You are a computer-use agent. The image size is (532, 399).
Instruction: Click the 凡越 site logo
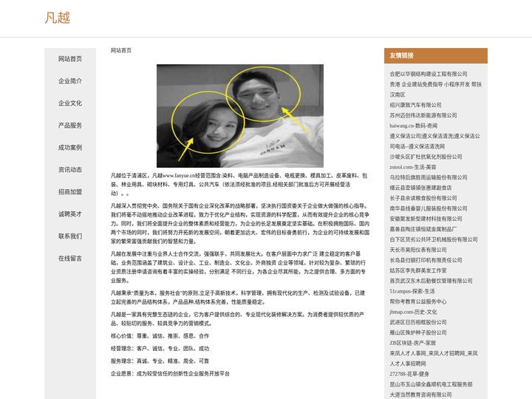[58, 18]
